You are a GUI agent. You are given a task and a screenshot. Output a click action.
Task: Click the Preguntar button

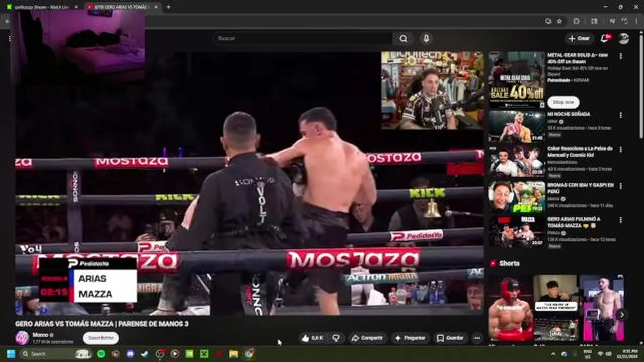tap(411, 338)
